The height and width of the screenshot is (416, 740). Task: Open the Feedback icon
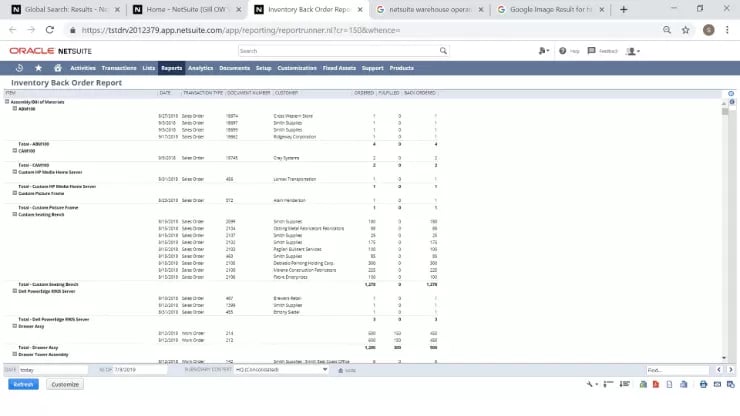pyautogui.click(x=591, y=51)
